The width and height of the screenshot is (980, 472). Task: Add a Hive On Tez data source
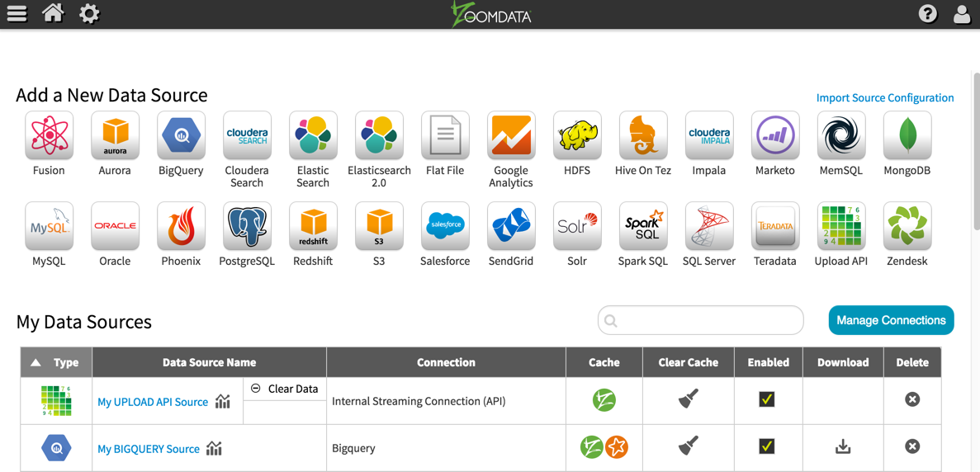coord(643,135)
